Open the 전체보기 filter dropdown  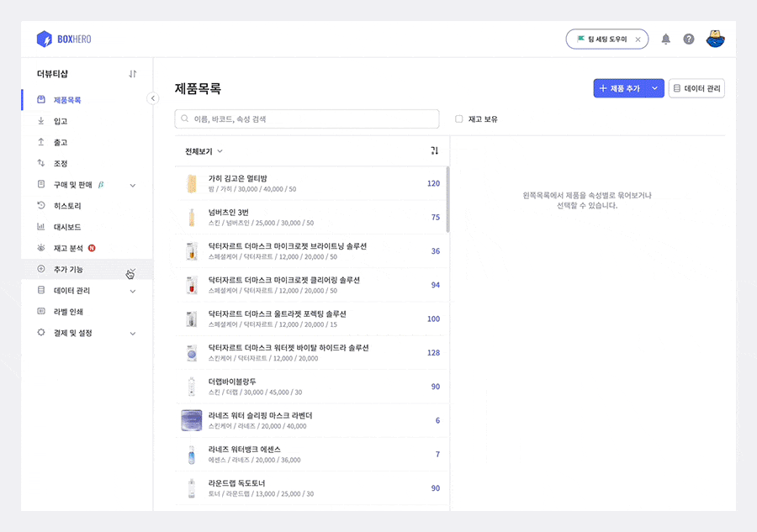pyautogui.click(x=204, y=151)
